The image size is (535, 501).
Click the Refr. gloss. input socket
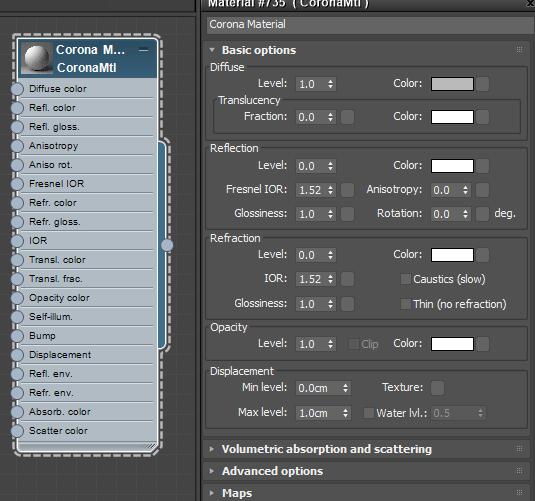point(17,222)
